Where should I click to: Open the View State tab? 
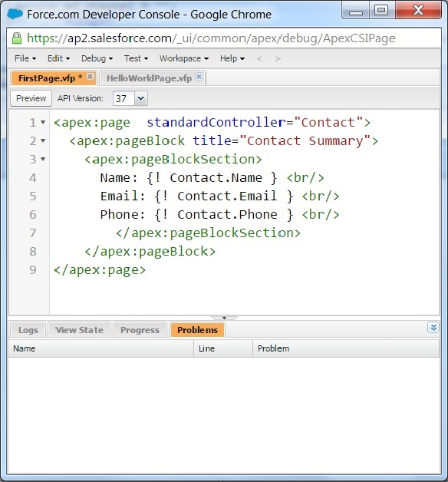(79, 330)
